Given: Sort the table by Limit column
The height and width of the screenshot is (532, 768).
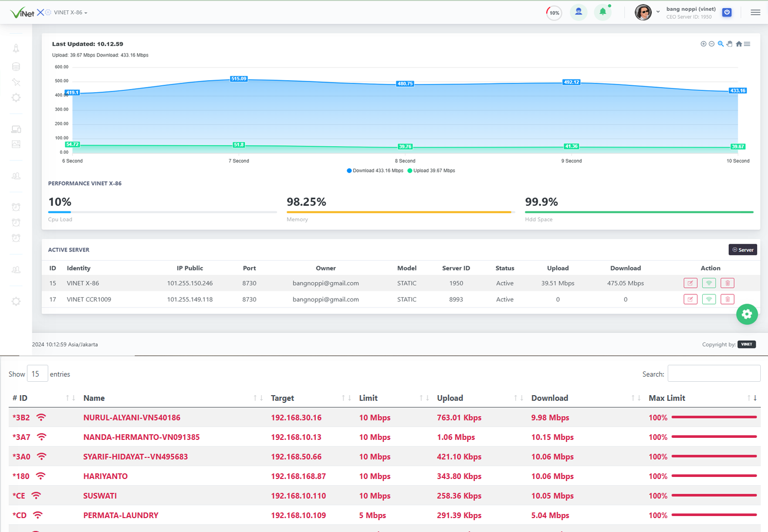Looking at the screenshot, I should click(x=394, y=398).
